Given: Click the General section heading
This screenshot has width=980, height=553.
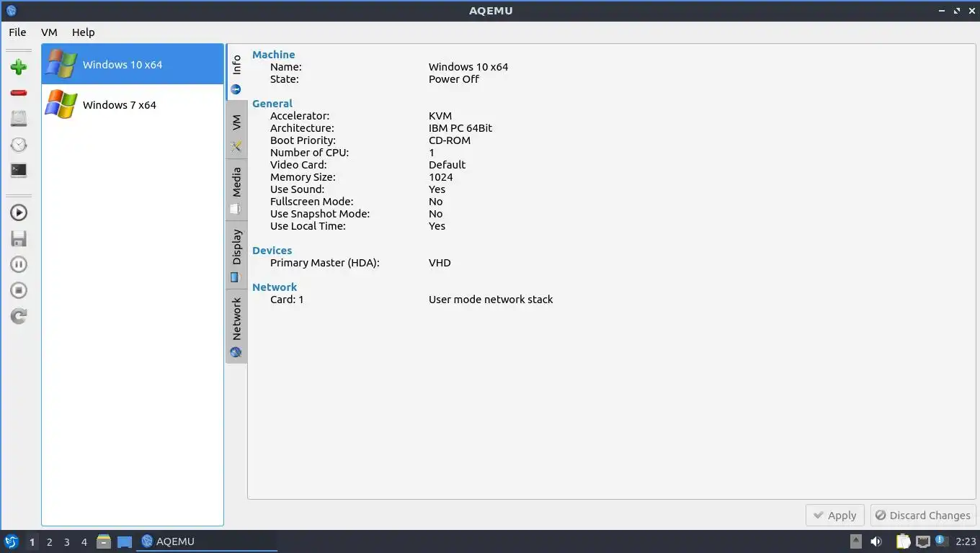Looking at the screenshot, I should pos(272,104).
